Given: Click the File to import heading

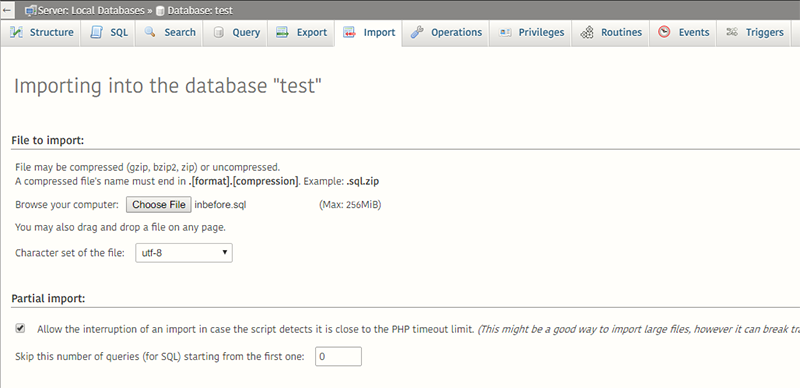Looking at the screenshot, I should (47, 140).
